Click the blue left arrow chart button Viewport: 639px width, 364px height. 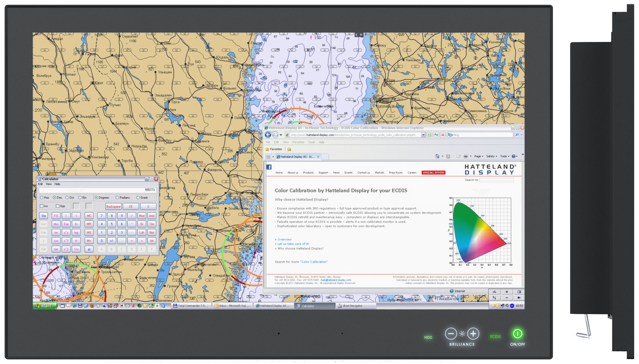point(519,298)
